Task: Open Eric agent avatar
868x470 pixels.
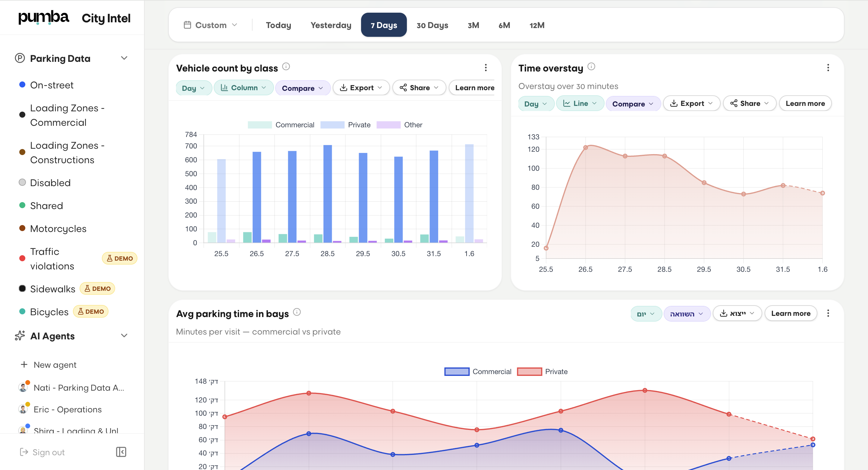Action: pos(23,409)
